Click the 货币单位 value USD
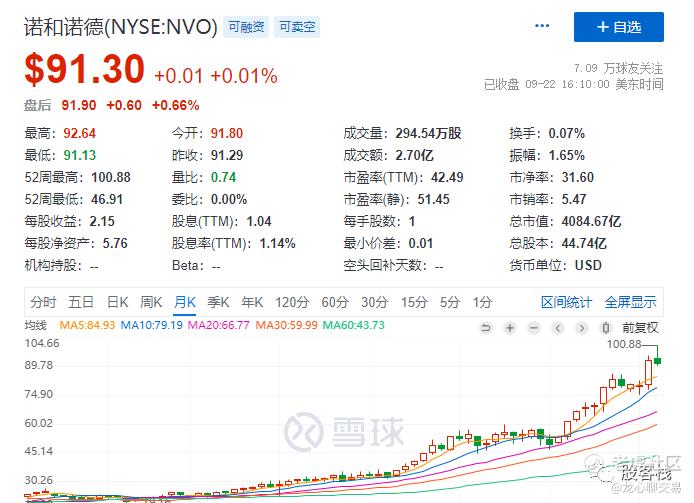The image size is (694, 503). click(x=588, y=265)
